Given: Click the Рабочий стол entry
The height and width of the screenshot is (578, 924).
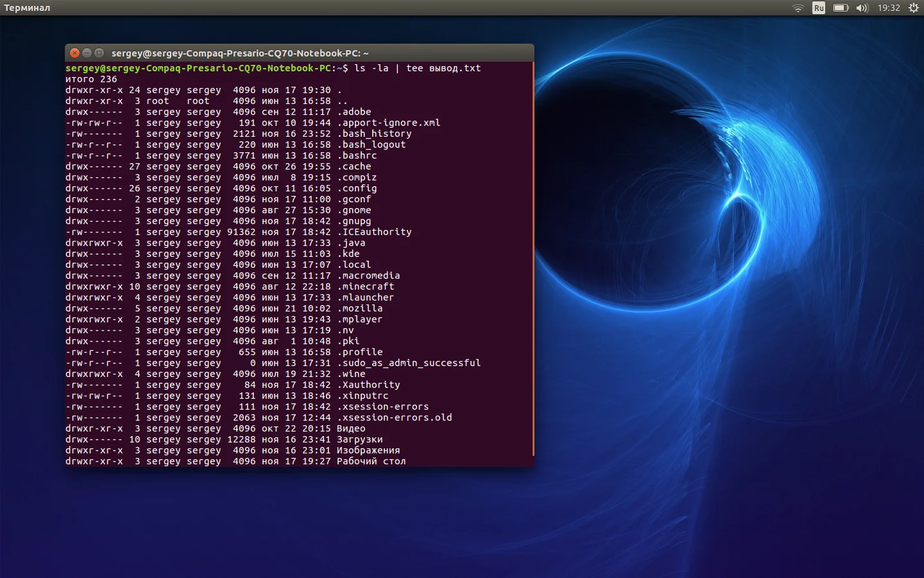Looking at the screenshot, I should coord(371,461).
